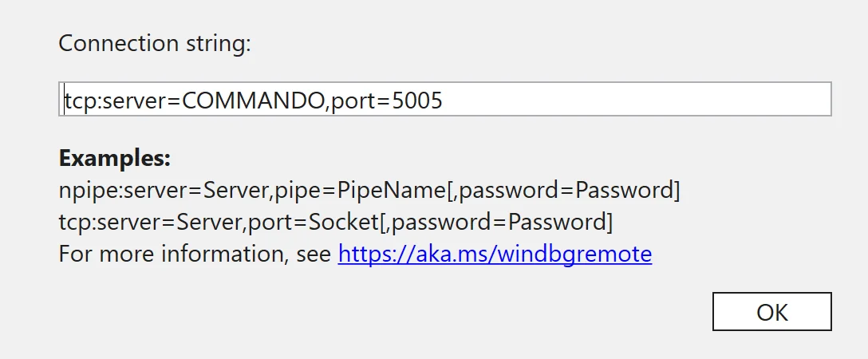Click "Socket" in the tcp example
Screen dimensions: 868x359
click(343, 222)
